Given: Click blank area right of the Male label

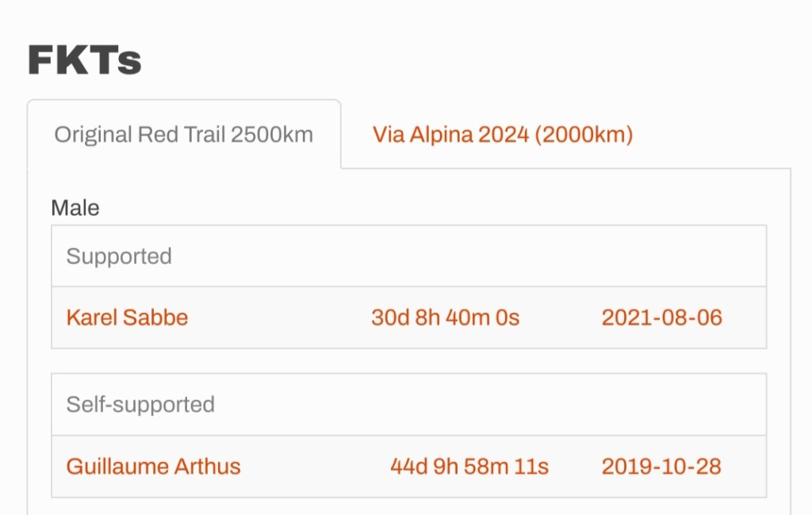Looking at the screenshot, I should tap(396, 208).
